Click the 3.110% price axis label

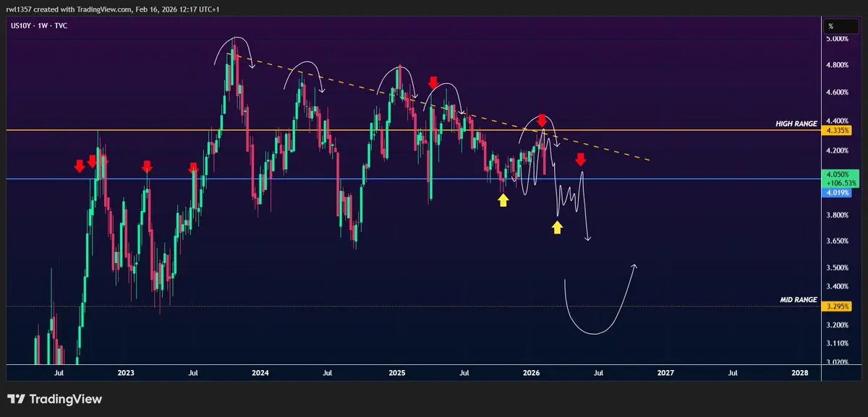coord(837,343)
